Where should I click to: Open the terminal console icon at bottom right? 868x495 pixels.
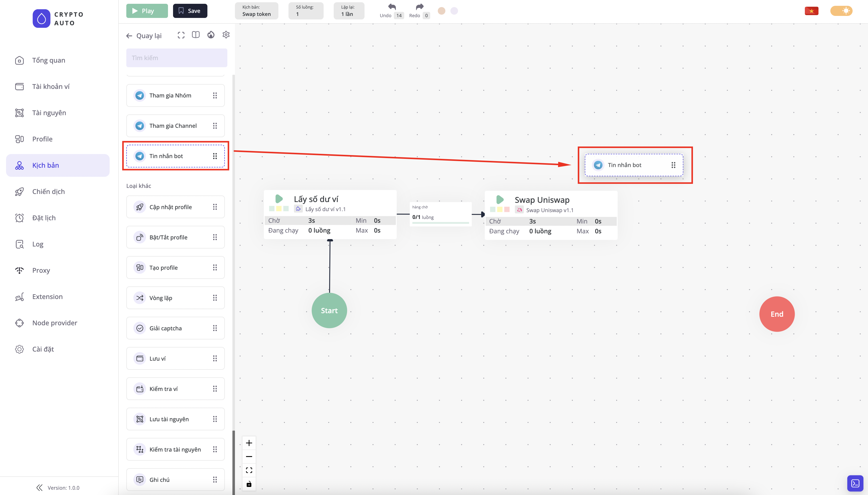[855, 483]
